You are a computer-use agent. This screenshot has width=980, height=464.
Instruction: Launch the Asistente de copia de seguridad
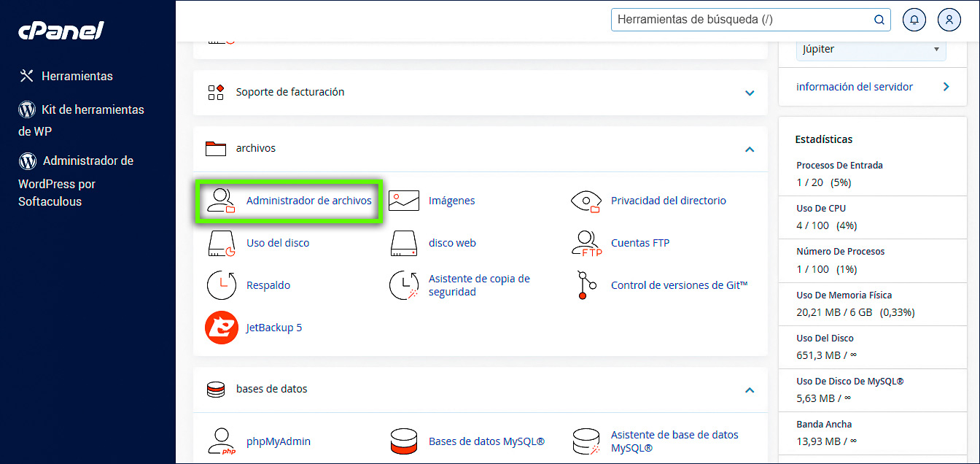click(x=478, y=285)
